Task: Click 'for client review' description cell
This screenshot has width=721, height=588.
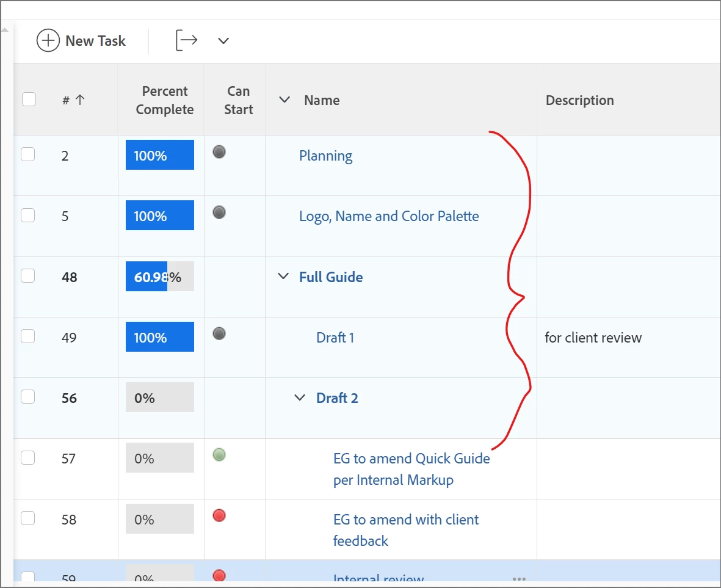Action: tap(593, 338)
